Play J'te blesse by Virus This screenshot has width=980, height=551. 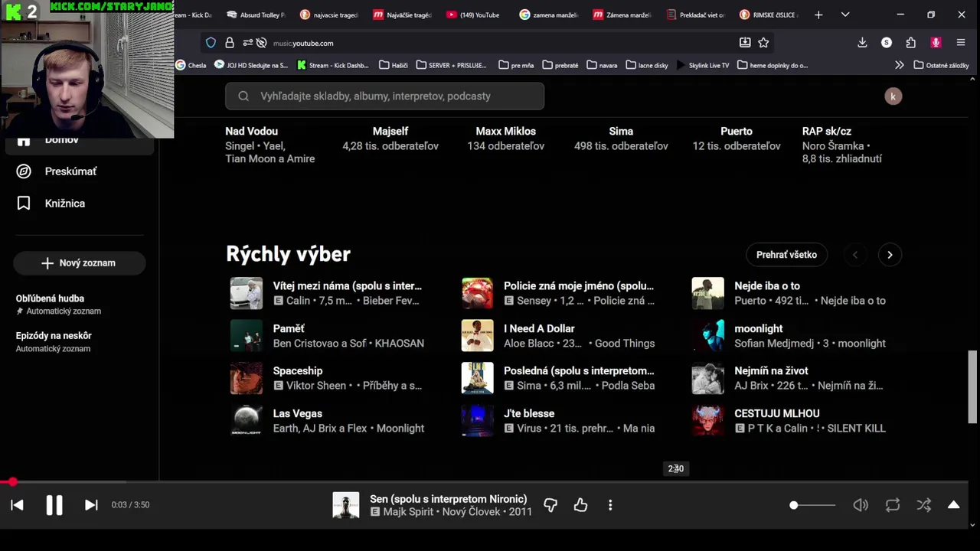tap(529, 413)
